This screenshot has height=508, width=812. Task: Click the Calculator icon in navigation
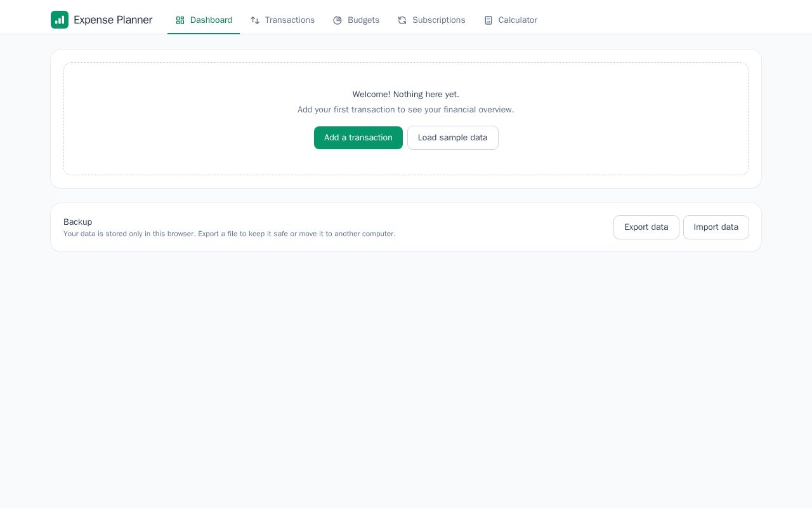pyautogui.click(x=488, y=20)
